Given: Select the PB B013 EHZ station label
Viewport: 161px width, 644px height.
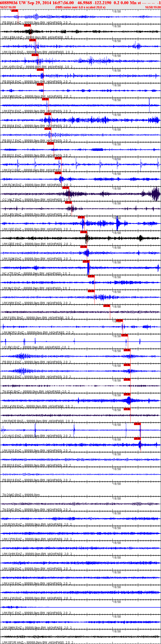Looking at the screenshot, I should (x=37, y=362).
